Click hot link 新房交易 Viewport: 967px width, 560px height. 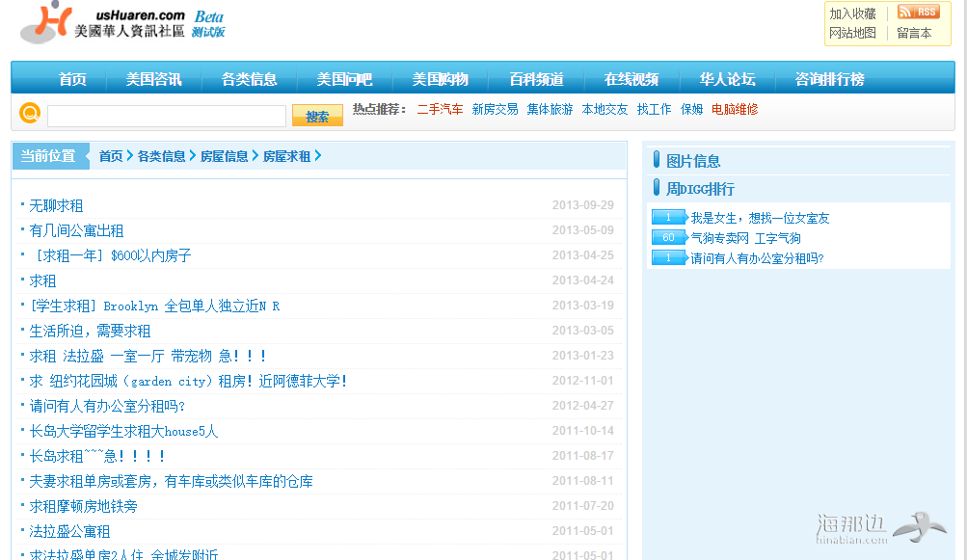495,109
